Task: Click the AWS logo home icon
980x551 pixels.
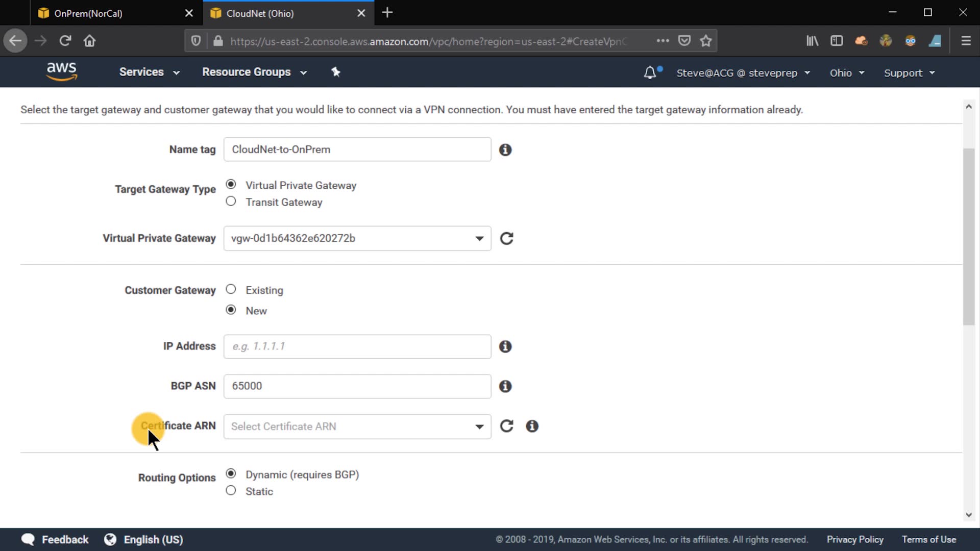Action: 61,71
